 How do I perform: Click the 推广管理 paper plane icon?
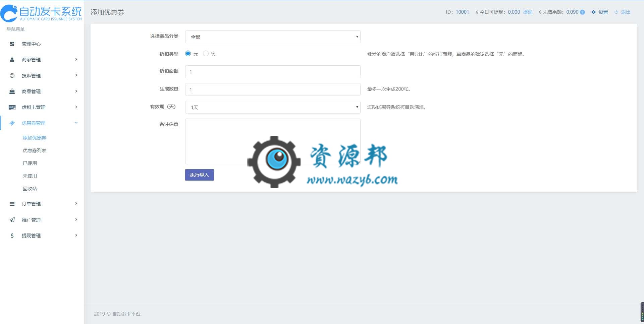point(12,220)
